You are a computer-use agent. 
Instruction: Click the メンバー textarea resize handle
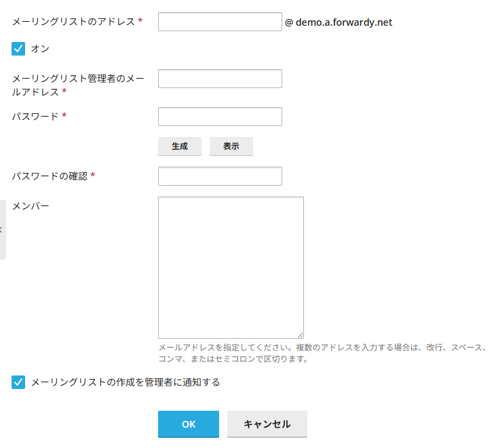(x=300, y=335)
